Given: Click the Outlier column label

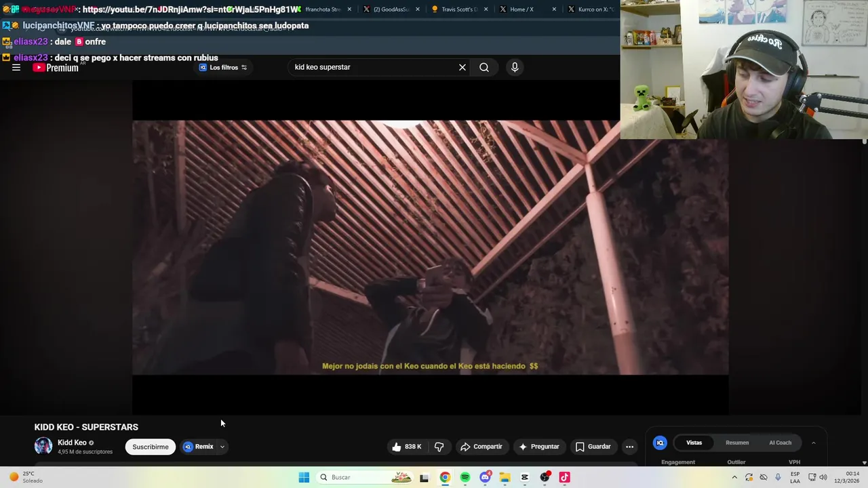Looking at the screenshot, I should 736,462.
